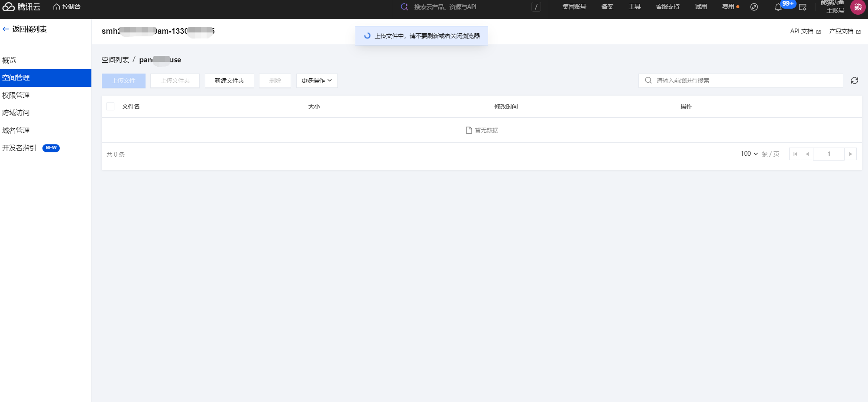Click the slash shortcut icon in search
The height and width of the screenshot is (402, 868).
536,7
